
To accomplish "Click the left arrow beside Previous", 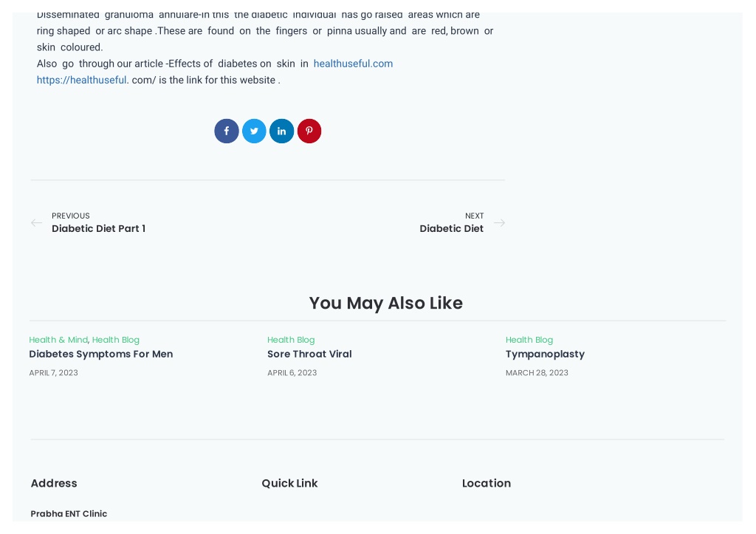I will coord(37,223).
